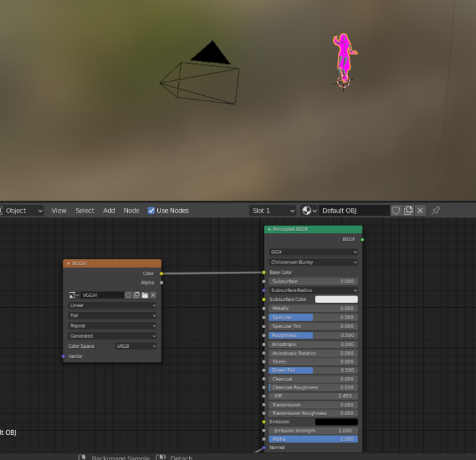This screenshot has width=476, height=460.
Task: Click the Base Color input socket
Action: pyautogui.click(x=264, y=272)
